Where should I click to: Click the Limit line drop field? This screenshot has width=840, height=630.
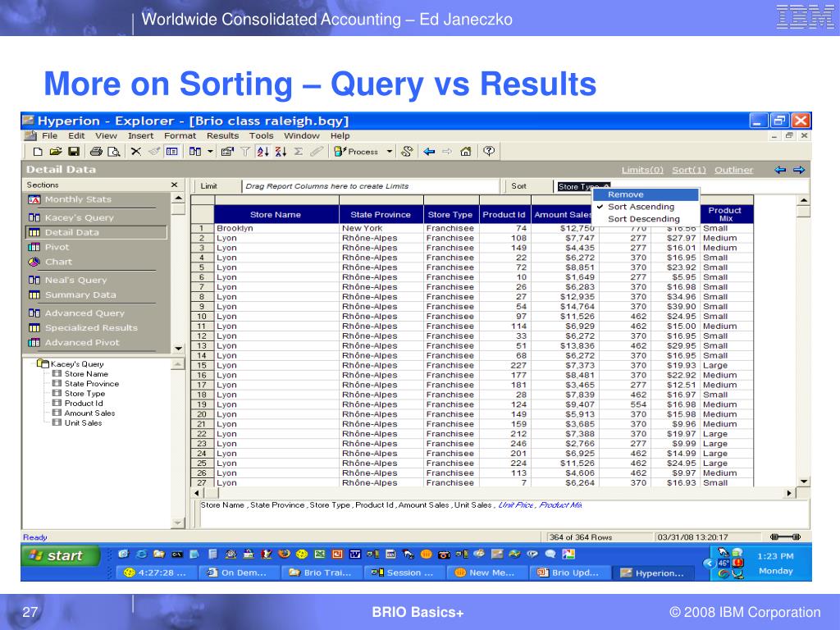tap(370, 186)
